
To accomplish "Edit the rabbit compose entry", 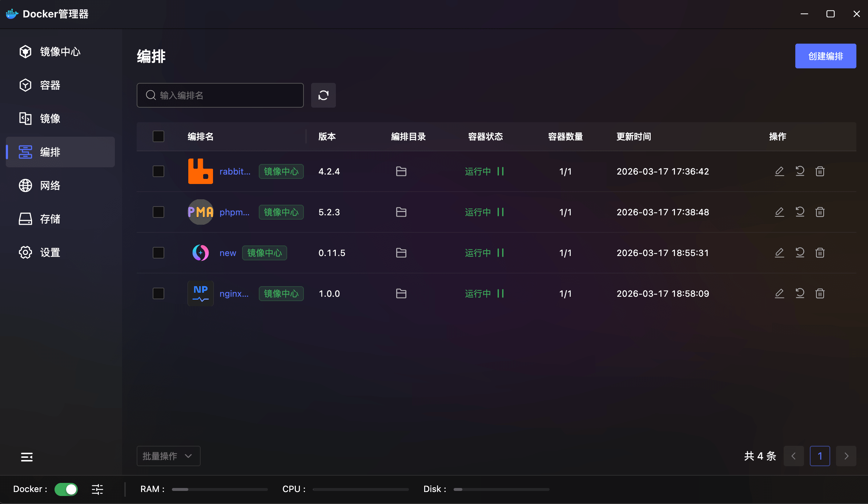I will pos(779,171).
